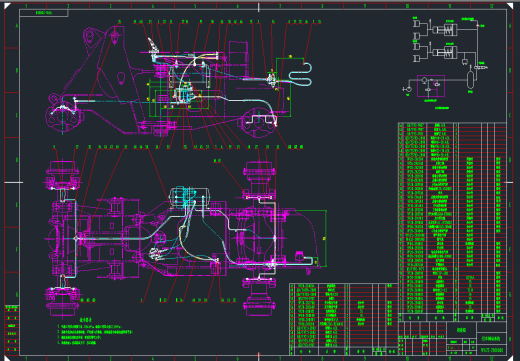Click the upper spring brake chamber schematic symbol
Viewport: 520px width, 361px height.
pyautogui.click(x=445, y=30)
